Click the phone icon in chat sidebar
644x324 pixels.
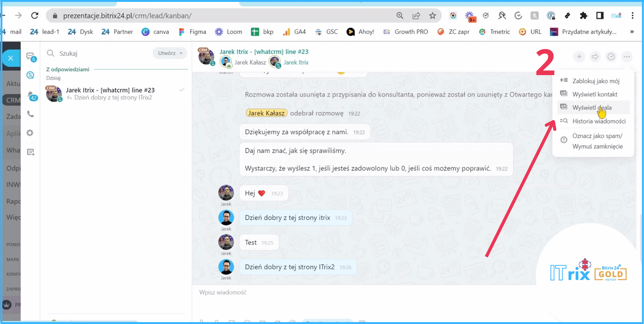31,114
